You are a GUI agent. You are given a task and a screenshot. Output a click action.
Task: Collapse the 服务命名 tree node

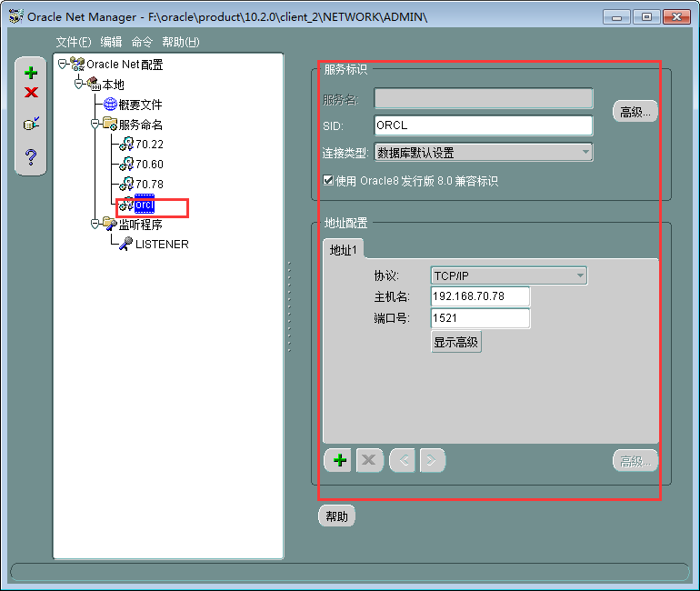(x=95, y=124)
